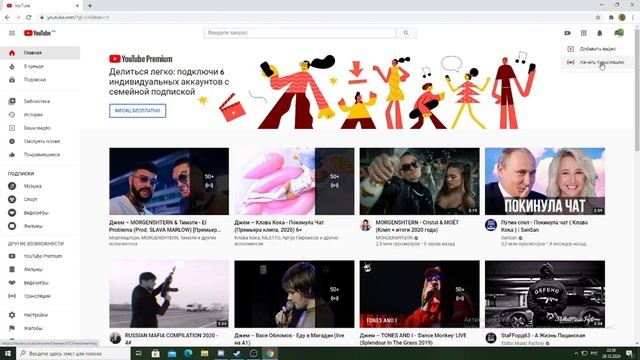Viewport: 640px width, 360px height.
Task: Bookmark this page with the star
Action: point(598,18)
